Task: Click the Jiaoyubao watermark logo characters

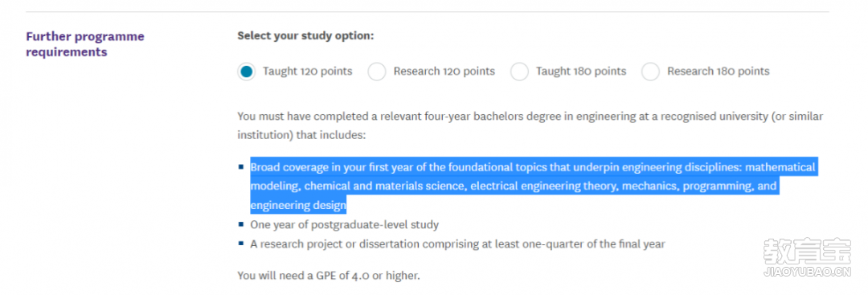Action: [x=807, y=252]
